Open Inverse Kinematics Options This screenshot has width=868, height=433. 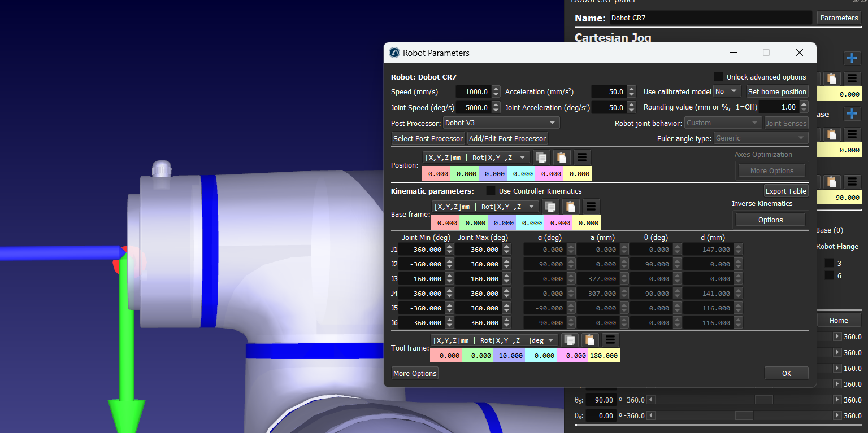(x=770, y=220)
